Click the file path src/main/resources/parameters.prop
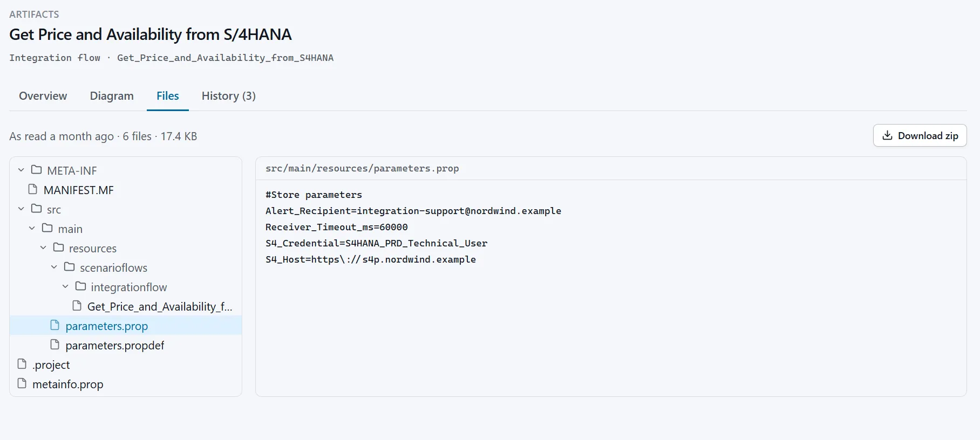Screen dimensions: 980x440 362,168
